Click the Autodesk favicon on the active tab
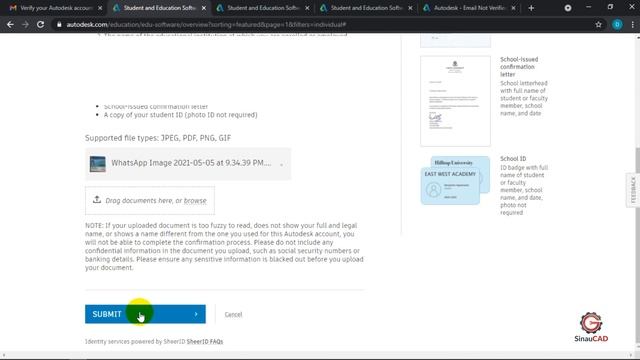640x360 pixels. [116, 8]
